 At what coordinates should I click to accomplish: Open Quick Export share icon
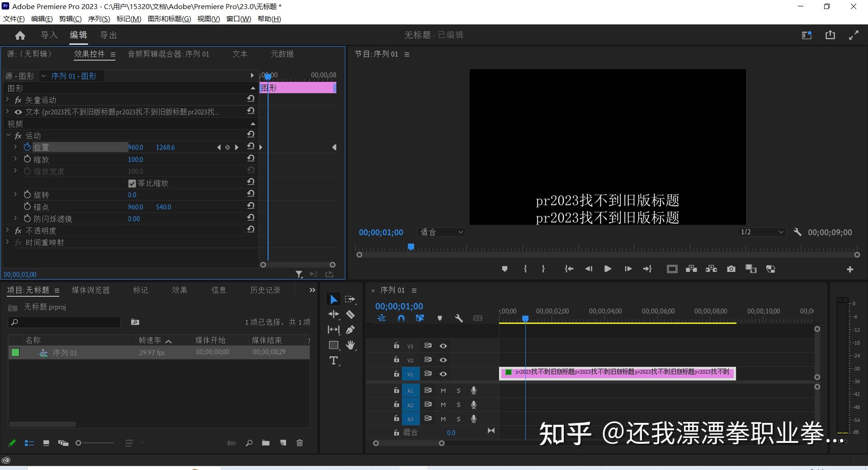830,35
